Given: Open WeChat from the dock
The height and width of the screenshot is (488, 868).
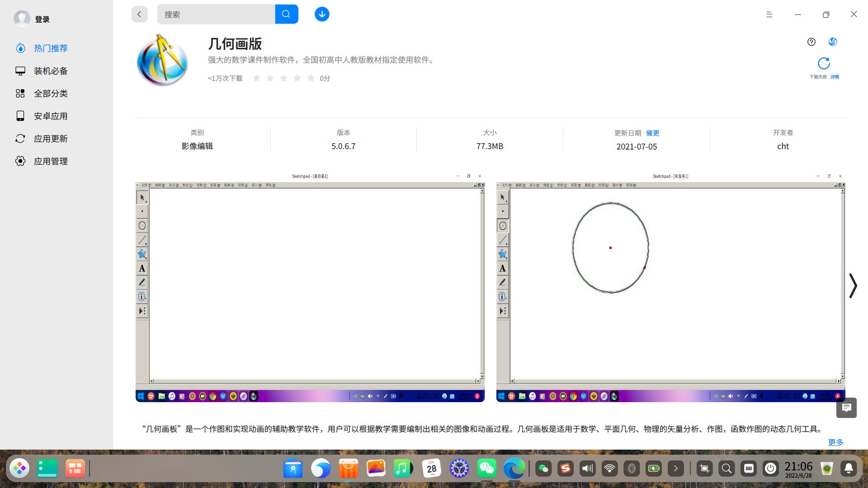Looking at the screenshot, I should [x=487, y=469].
